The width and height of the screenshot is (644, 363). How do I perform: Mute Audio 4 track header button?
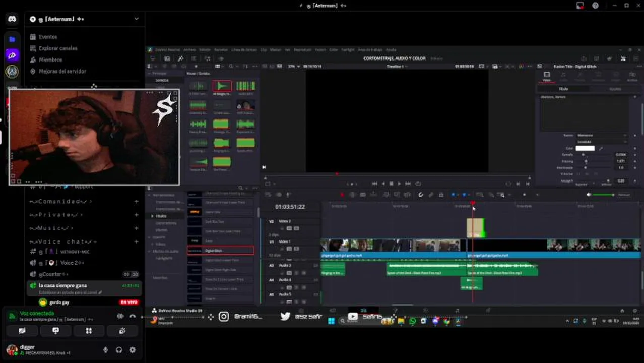coord(303,287)
